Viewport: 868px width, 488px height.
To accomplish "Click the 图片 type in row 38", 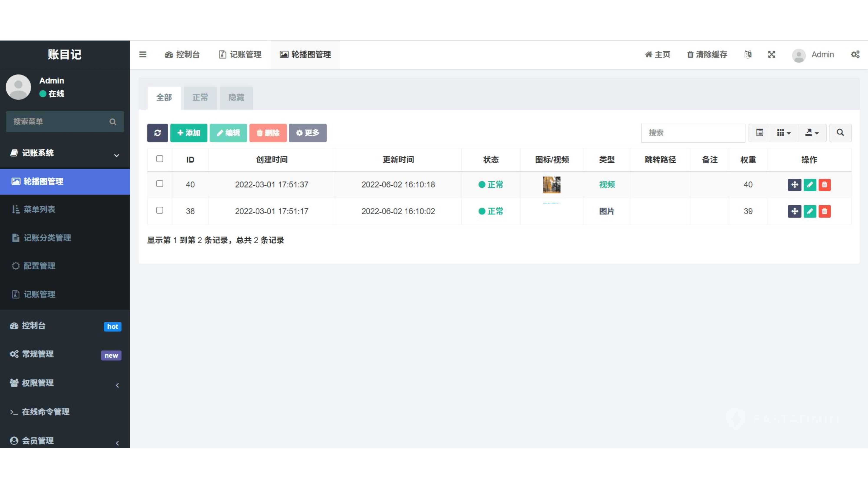I will tap(607, 211).
